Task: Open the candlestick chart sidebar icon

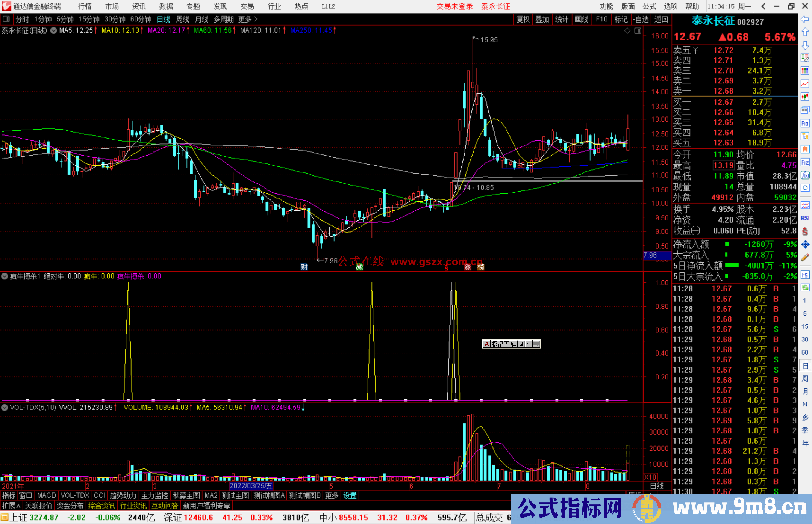Action: pos(805,97)
